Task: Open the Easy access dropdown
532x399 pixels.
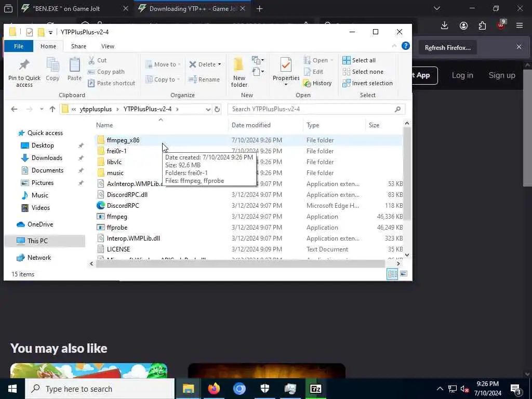Action: (x=258, y=72)
